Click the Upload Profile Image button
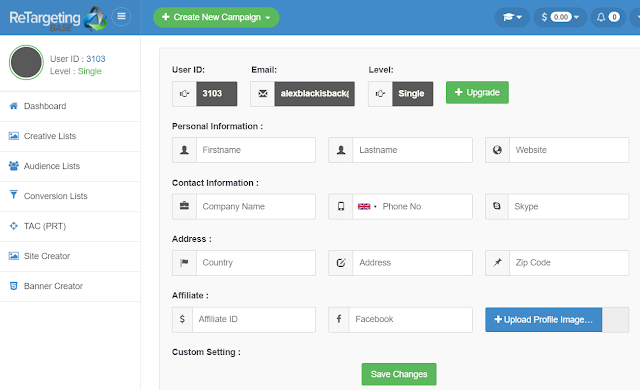This screenshot has height=390, width=640. [x=544, y=319]
